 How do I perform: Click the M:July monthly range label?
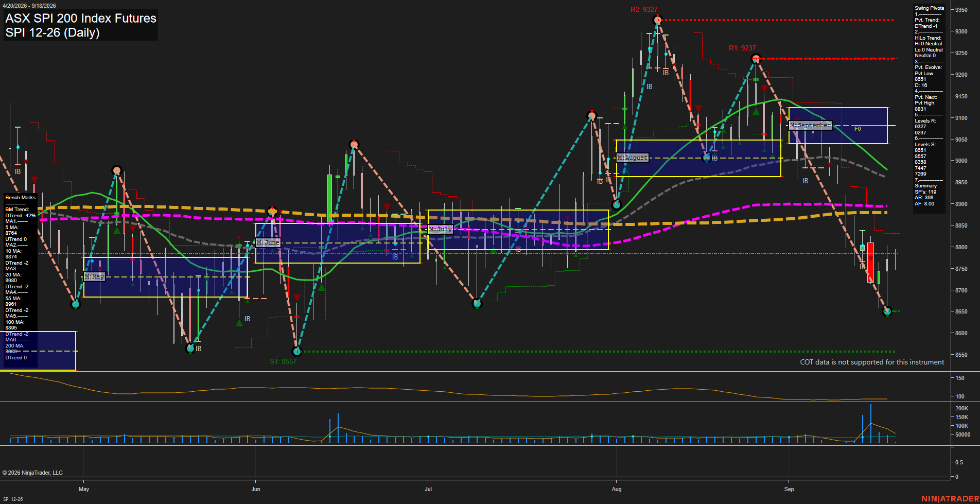point(441,229)
